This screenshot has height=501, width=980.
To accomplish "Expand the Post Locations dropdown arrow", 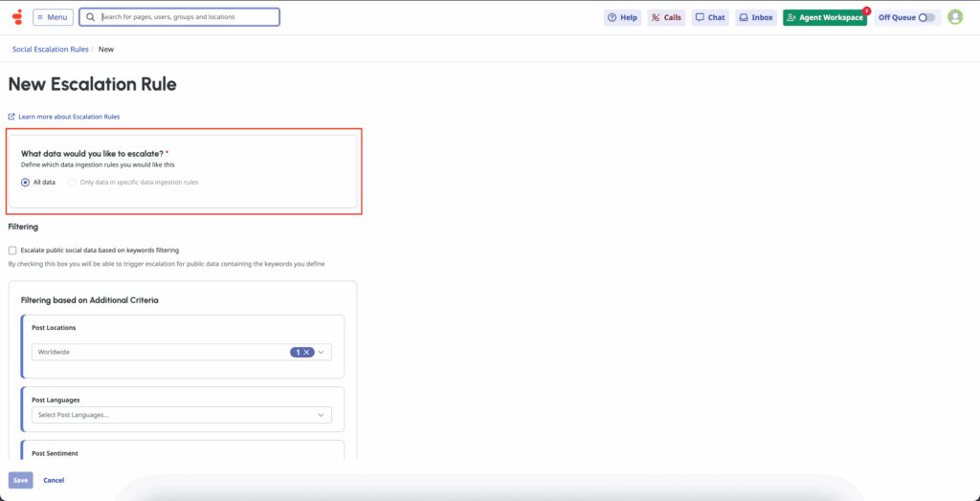I will tap(323, 352).
